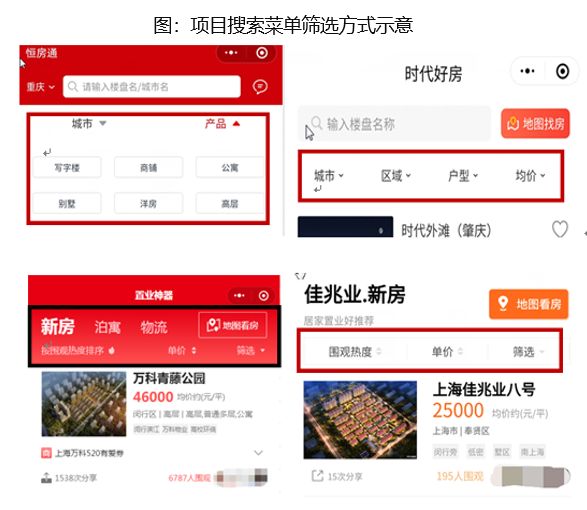Screen dimensions: 587x510
Task: Click share icon next to 1538次分享
Action: (46, 478)
